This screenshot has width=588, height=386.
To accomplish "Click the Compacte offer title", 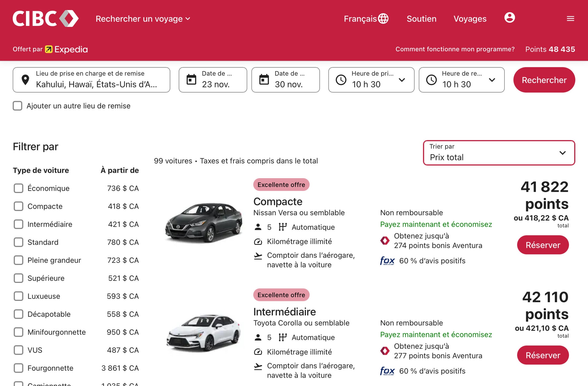I will (278, 202).
